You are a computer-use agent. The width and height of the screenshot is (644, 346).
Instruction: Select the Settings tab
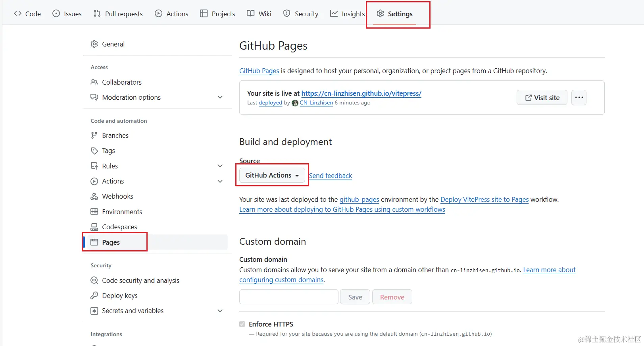(395, 14)
